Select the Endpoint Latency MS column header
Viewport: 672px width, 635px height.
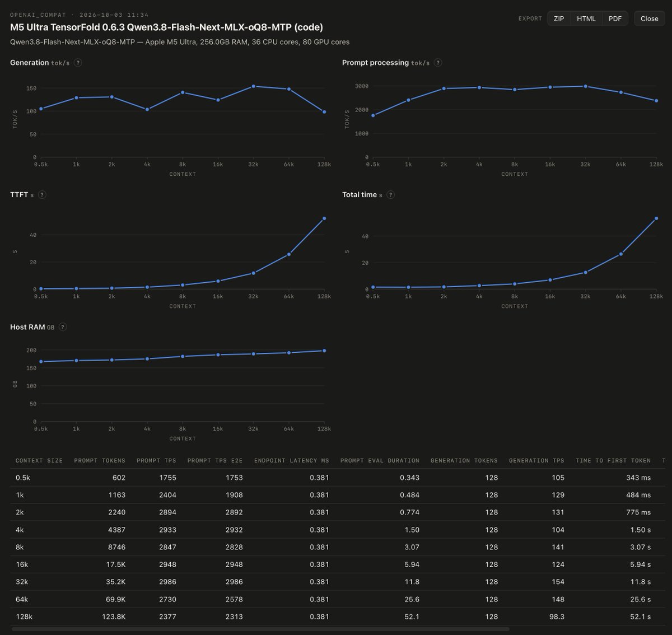click(x=292, y=460)
